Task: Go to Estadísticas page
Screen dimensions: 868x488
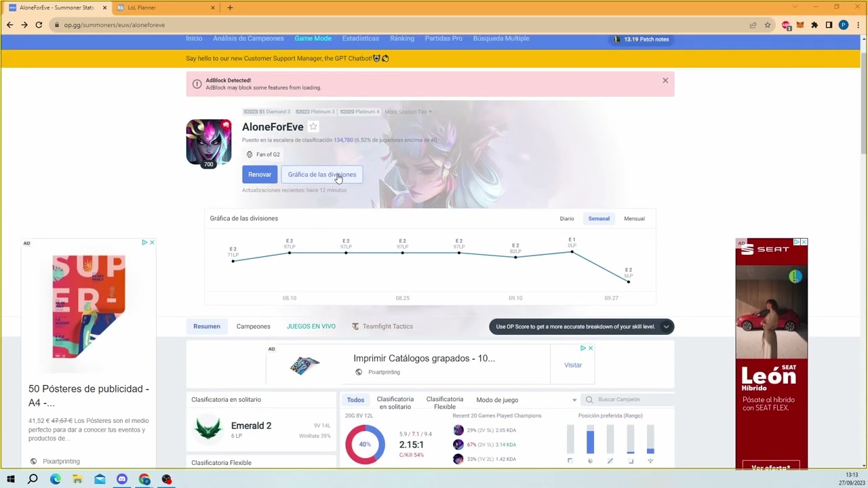Action: coord(361,39)
